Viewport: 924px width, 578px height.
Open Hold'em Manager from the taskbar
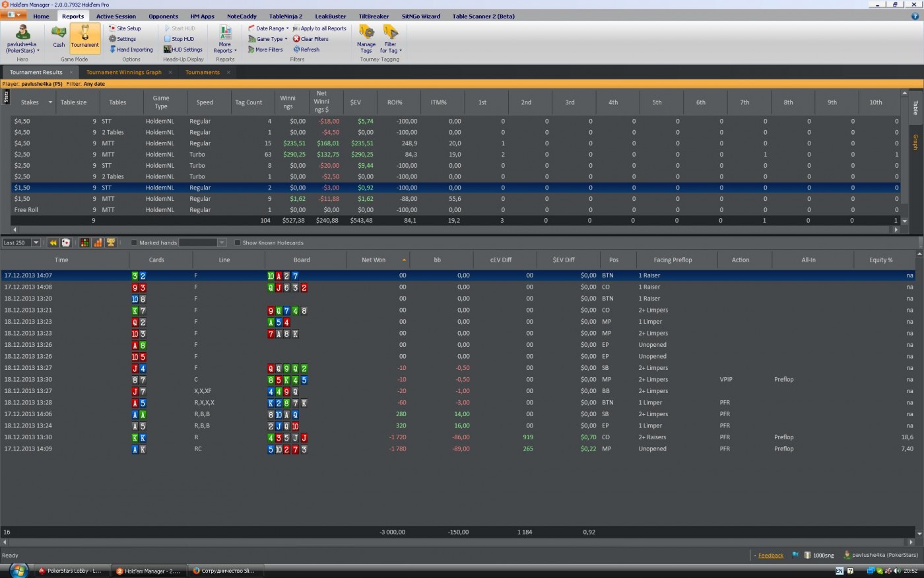(148, 571)
